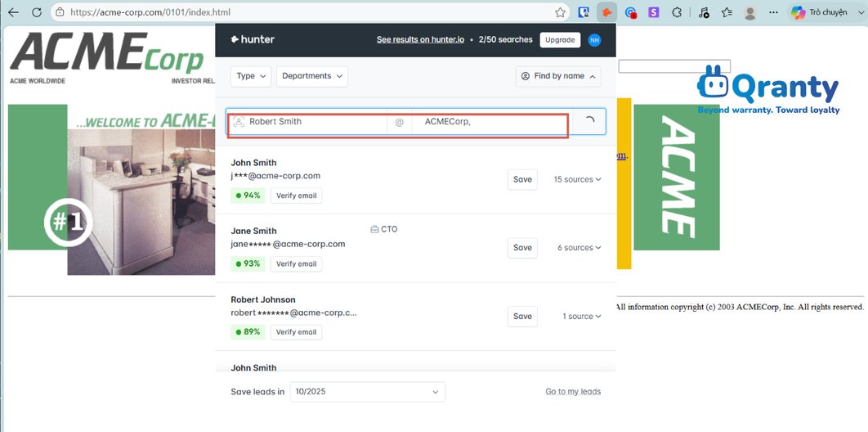Expand the Departments filter dropdown
The height and width of the screenshot is (432, 868).
click(x=312, y=76)
